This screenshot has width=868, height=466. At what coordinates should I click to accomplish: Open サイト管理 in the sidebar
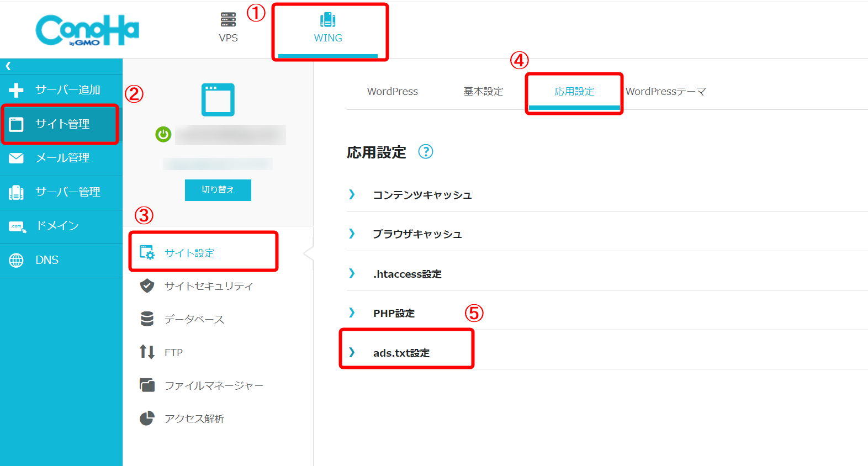click(x=61, y=124)
